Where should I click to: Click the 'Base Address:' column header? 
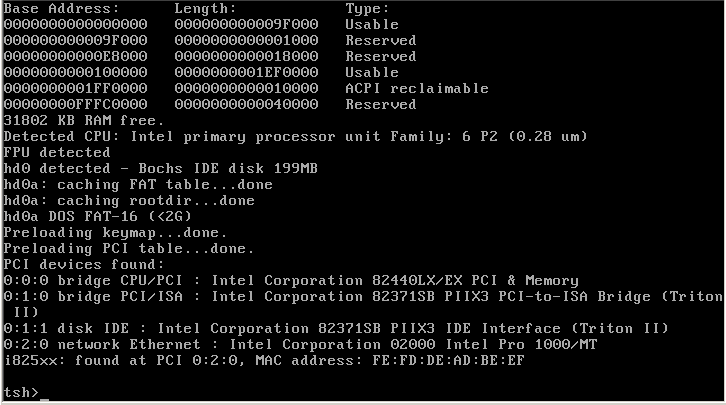click(x=61, y=9)
